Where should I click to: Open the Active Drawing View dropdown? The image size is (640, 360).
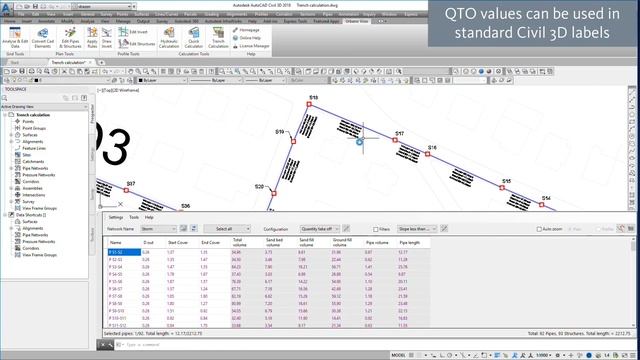point(44,107)
